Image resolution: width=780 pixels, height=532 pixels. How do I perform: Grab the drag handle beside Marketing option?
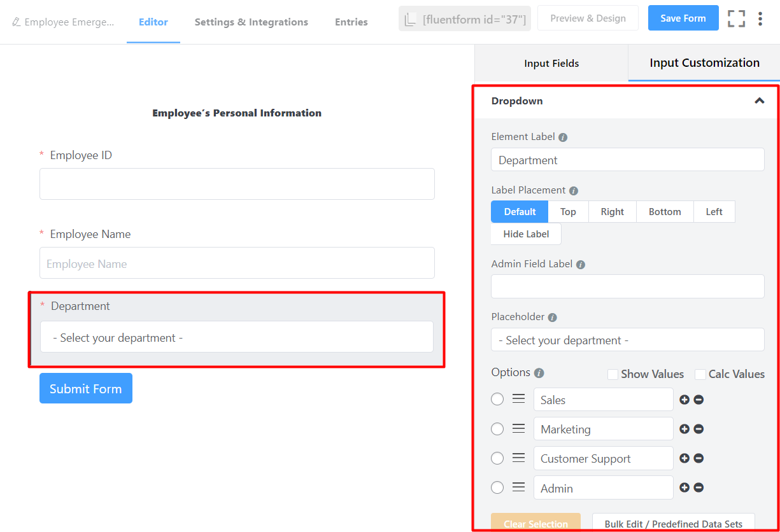tap(518, 428)
